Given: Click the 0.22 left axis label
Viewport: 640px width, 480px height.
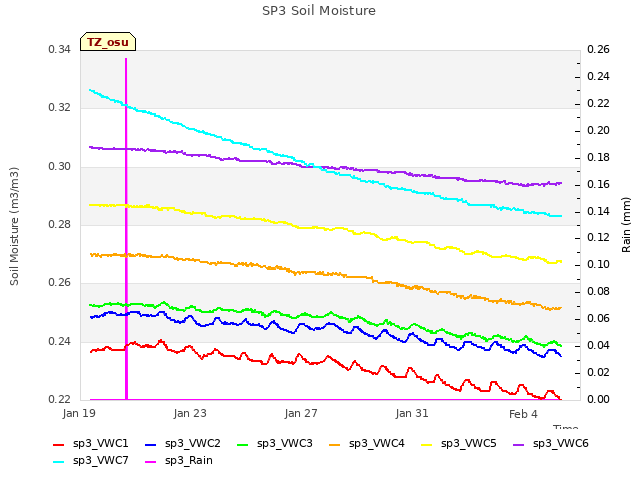Looking at the screenshot, I should (x=60, y=400).
